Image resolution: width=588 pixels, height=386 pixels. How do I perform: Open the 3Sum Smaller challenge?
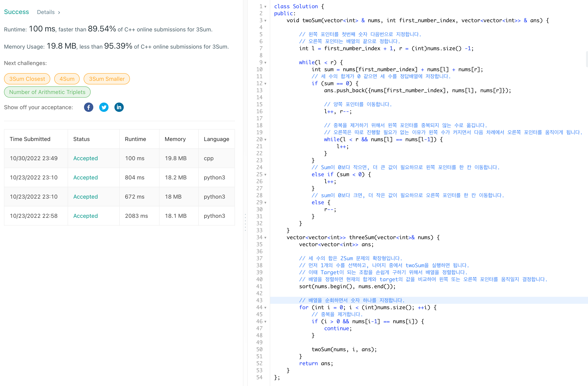(x=107, y=79)
